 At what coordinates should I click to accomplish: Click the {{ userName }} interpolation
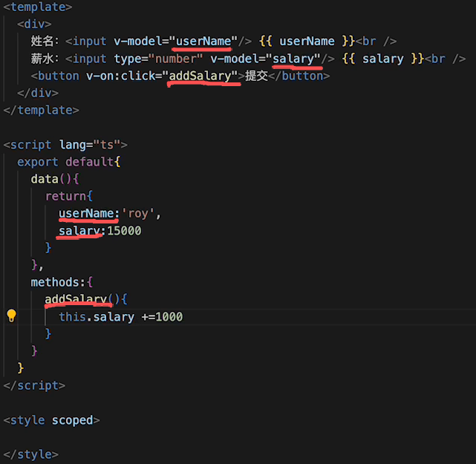(x=307, y=41)
